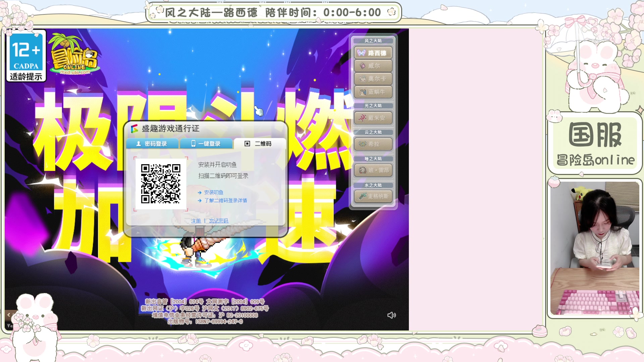
Task: Select the 蓝蜗牛 server button
Action: [373, 92]
